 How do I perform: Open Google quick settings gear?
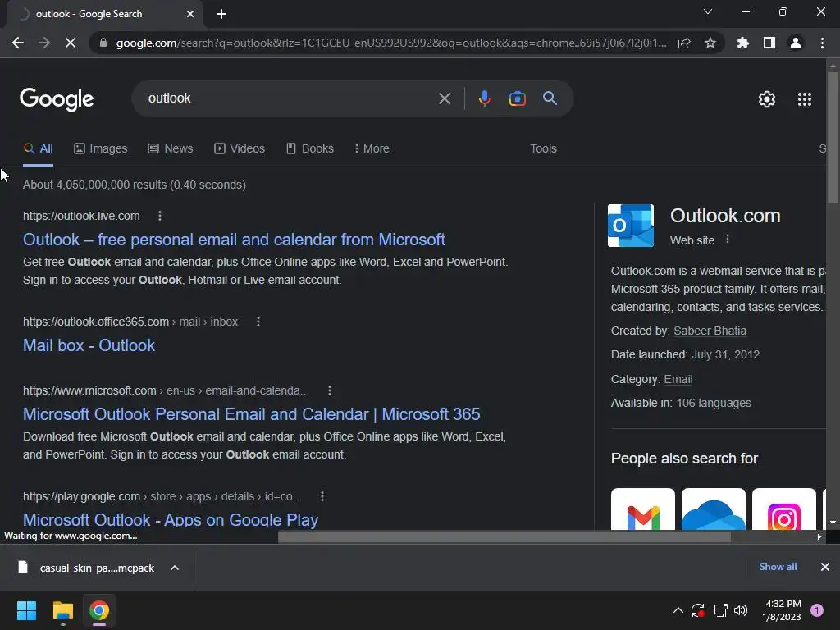(767, 99)
